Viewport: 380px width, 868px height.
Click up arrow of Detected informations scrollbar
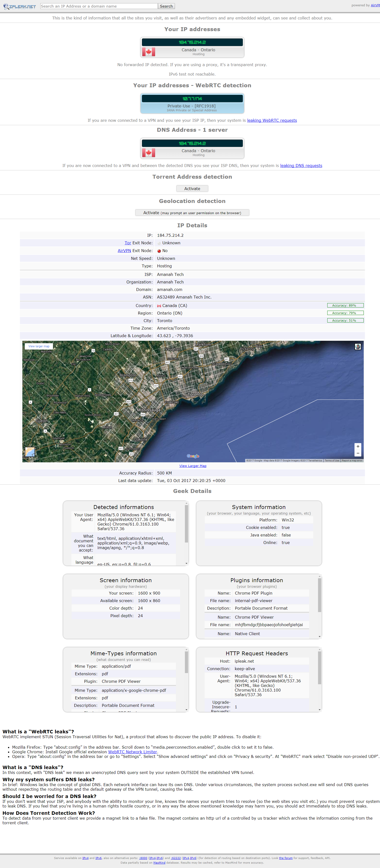pos(187,503)
